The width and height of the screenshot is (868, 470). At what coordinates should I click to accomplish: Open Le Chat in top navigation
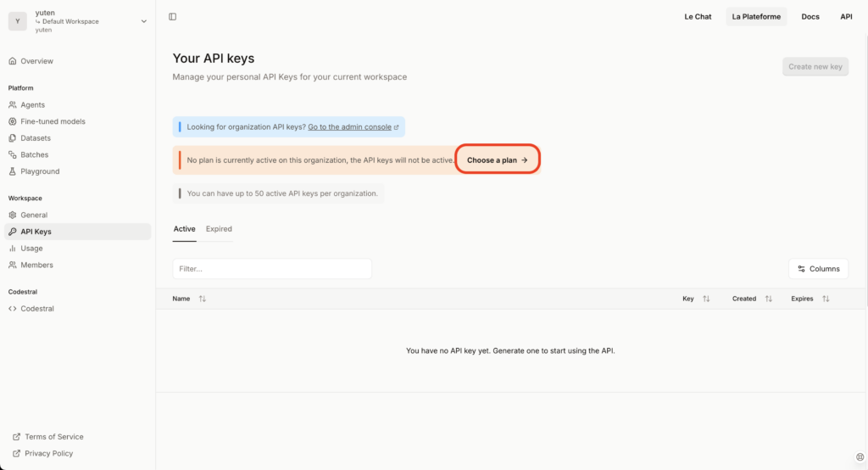tap(698, 17)
